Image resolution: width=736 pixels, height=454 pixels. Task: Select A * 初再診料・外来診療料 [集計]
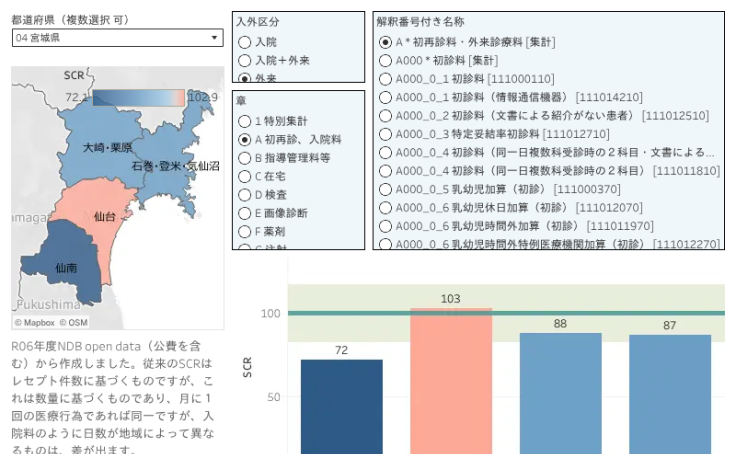point(385,42)
